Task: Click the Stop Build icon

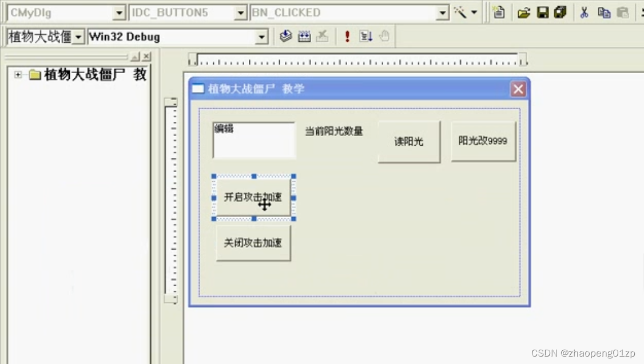Action: coord(323,36)
